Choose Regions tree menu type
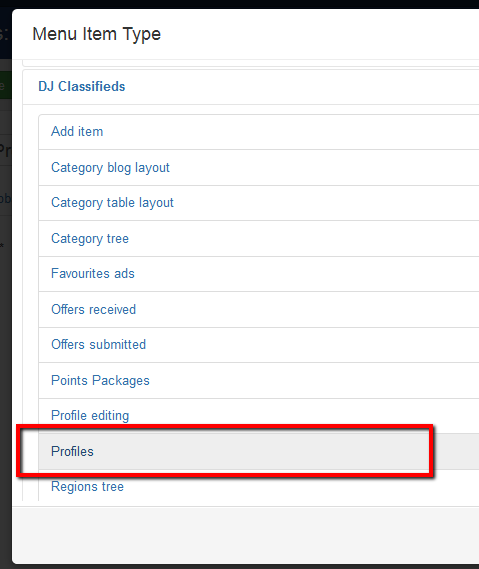This screenshot has height=569, width=479. click(x=259, y=486)
